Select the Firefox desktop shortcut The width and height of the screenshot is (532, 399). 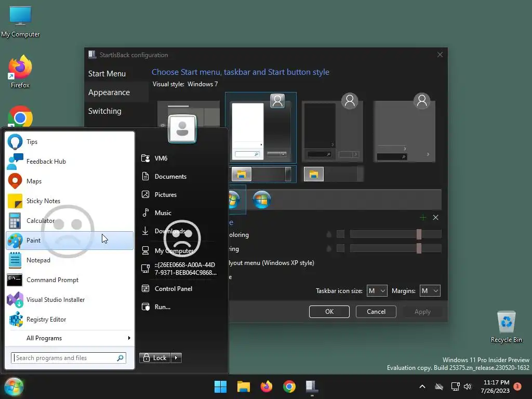point(20,72)
